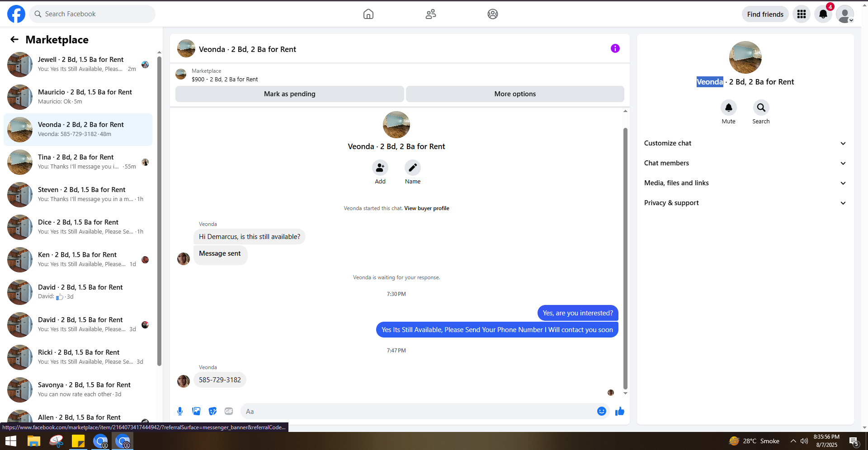Send a voice clip microphone icon
This screenshot has width=868, height=450.
[x=180, y=411]
